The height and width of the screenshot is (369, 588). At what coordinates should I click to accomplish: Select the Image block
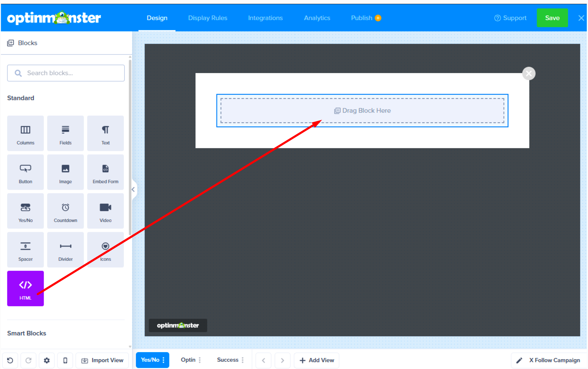[x=65, y=172]
